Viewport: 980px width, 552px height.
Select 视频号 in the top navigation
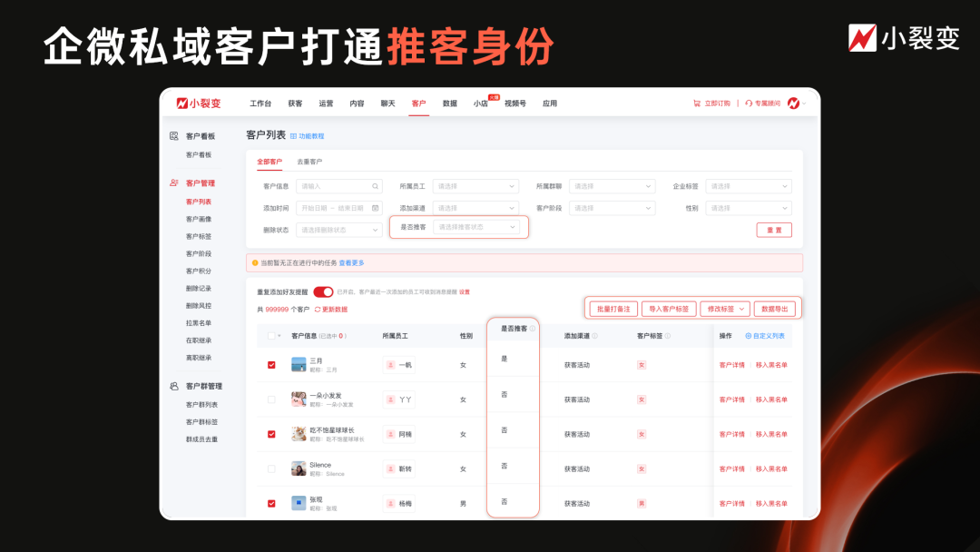[x=515, y=103]
